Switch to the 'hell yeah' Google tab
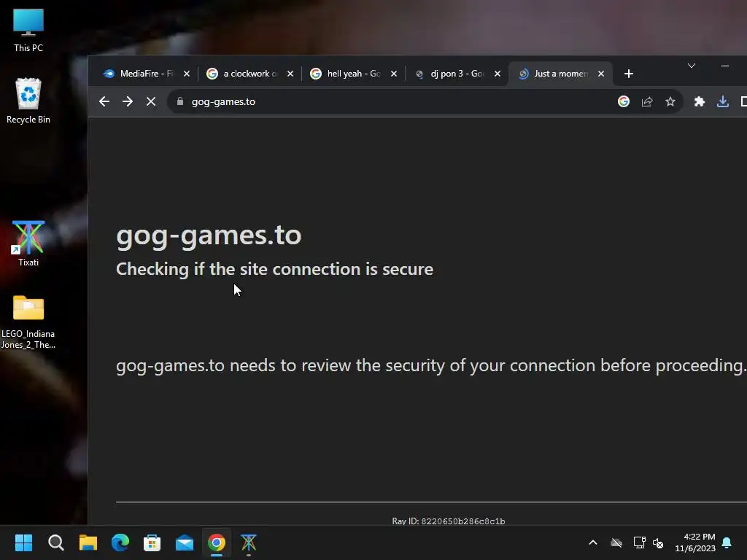The width and height of the screenshot is (747, 560). pyautogui.click(x=353, y=74)
